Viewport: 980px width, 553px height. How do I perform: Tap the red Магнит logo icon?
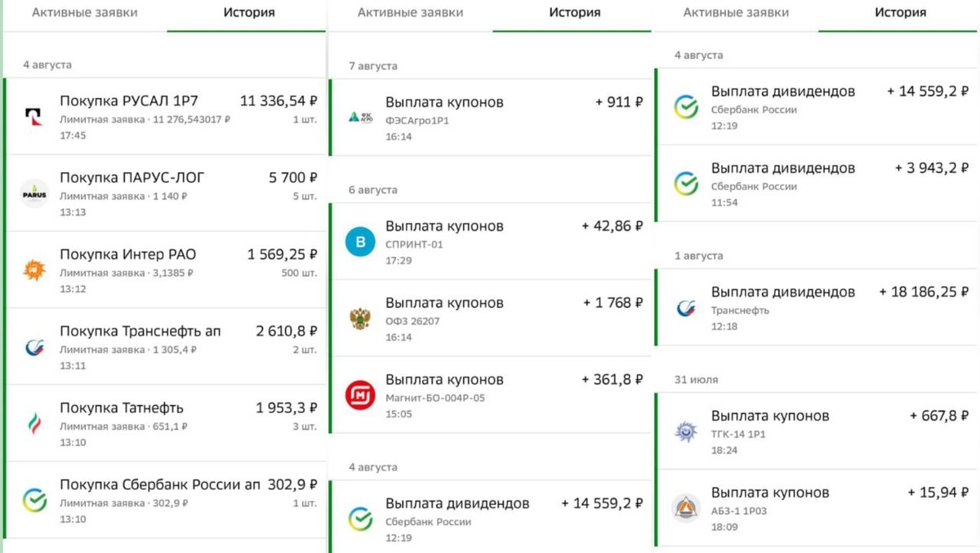(x=360, y=395)
